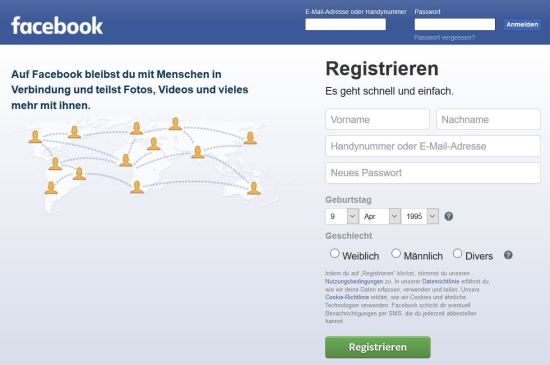Focus the Nachname input field
Viewport: 550px width, 365px height.
488,119
